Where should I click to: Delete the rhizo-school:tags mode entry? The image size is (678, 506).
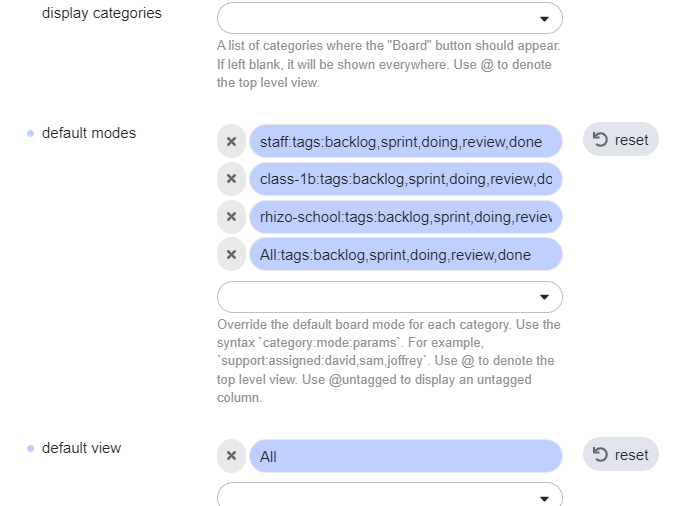231,216
